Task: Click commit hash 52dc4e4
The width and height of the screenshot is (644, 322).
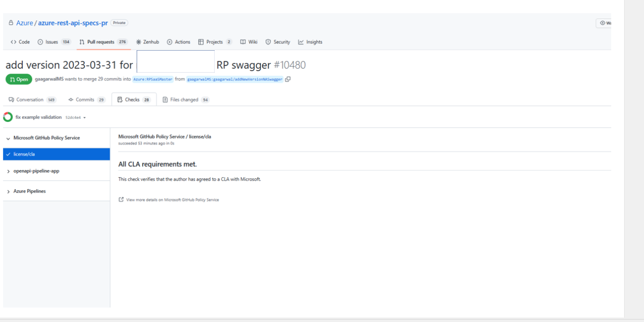Action: coord(73,118)
